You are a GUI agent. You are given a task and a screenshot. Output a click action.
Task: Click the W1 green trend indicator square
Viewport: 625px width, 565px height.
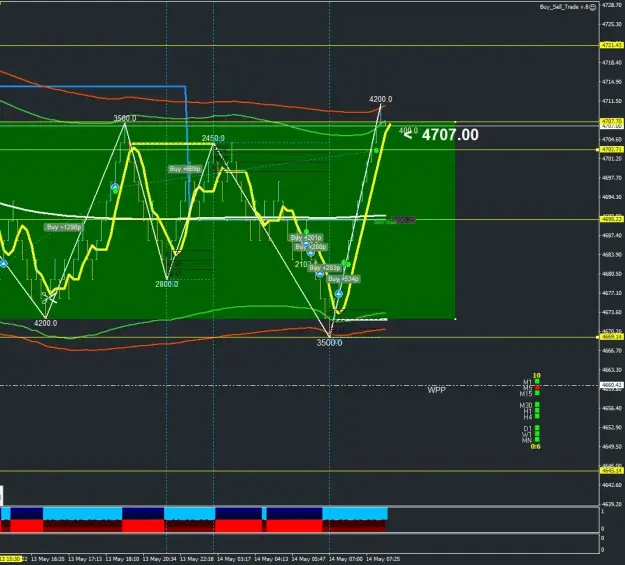537,434
